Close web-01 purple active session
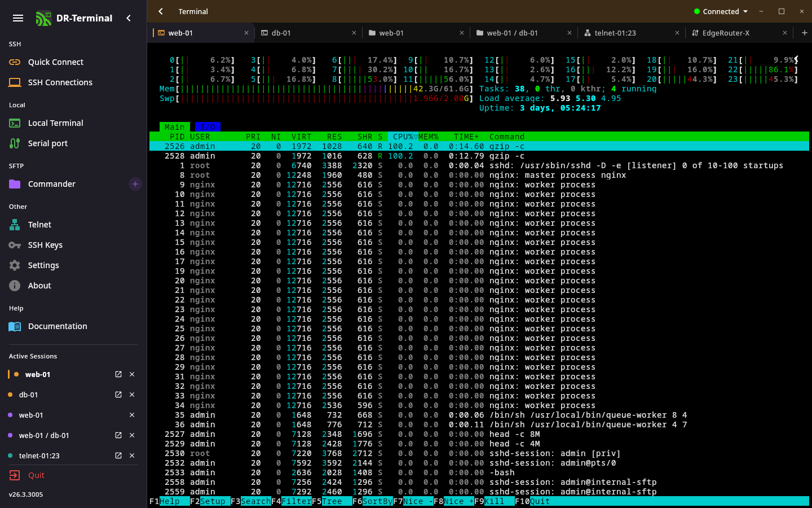Image resolution: width=812 pixels, height=508 pixels. point(132,415)
